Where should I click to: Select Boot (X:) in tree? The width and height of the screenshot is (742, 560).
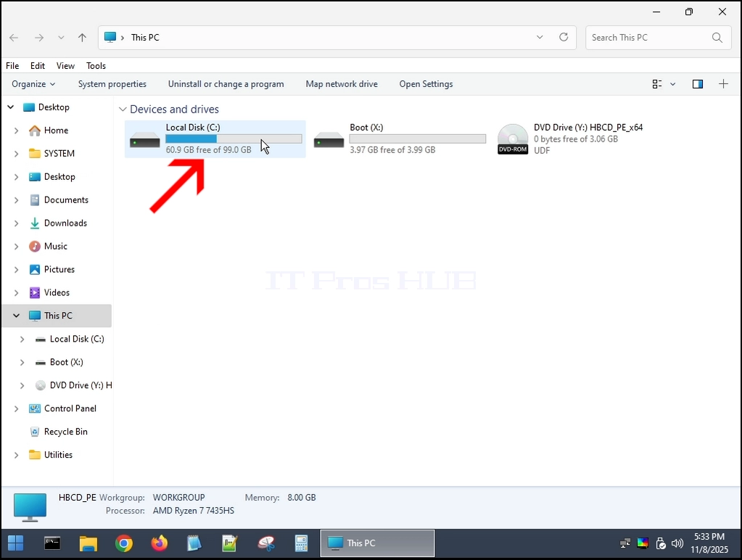coord(67,362)
